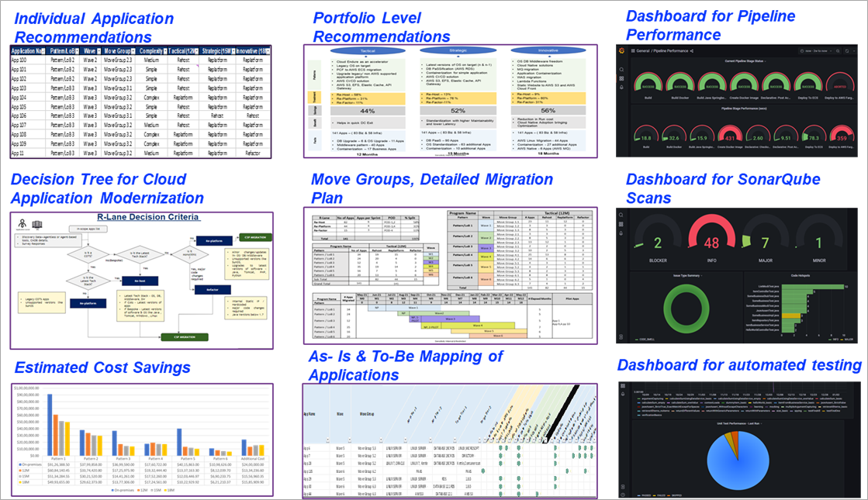Open the Alerting bell icon in the sidebar
Image resolution: width=868 pixels, height=500 pixels.
[622, 87]
